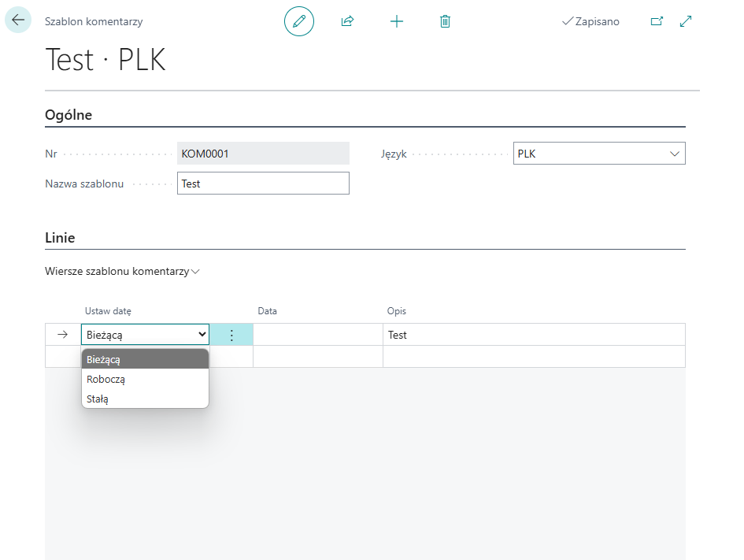
Task: Click the expand to full screen icon
Action: click(685, 21)
